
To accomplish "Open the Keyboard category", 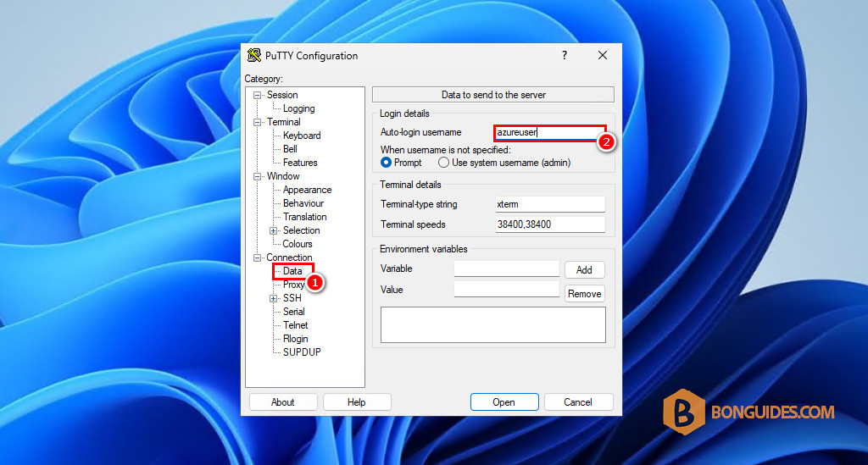I will 302,136.
